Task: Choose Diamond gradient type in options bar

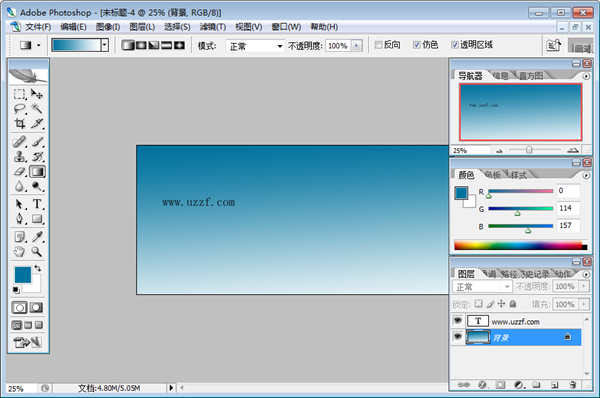Action: click(179, 46)
